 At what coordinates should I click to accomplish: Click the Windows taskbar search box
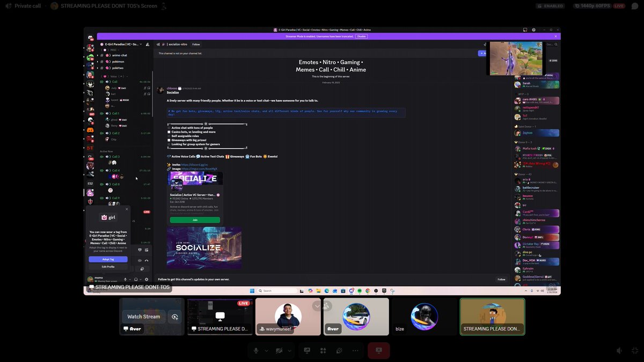click(x=275, y=291)
